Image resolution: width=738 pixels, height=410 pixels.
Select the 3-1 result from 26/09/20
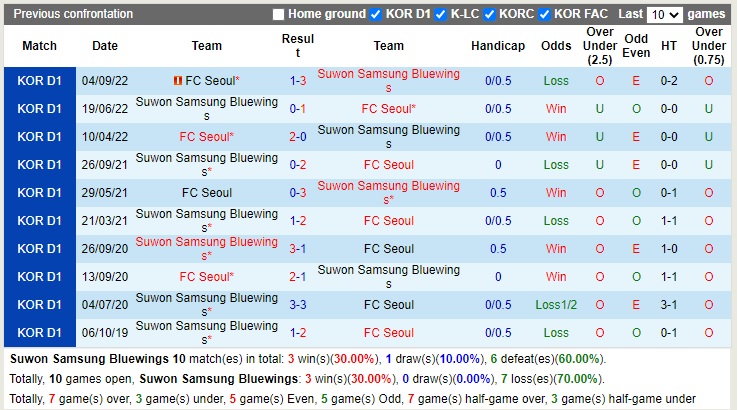pyautogui.click(x=298, y=249)
